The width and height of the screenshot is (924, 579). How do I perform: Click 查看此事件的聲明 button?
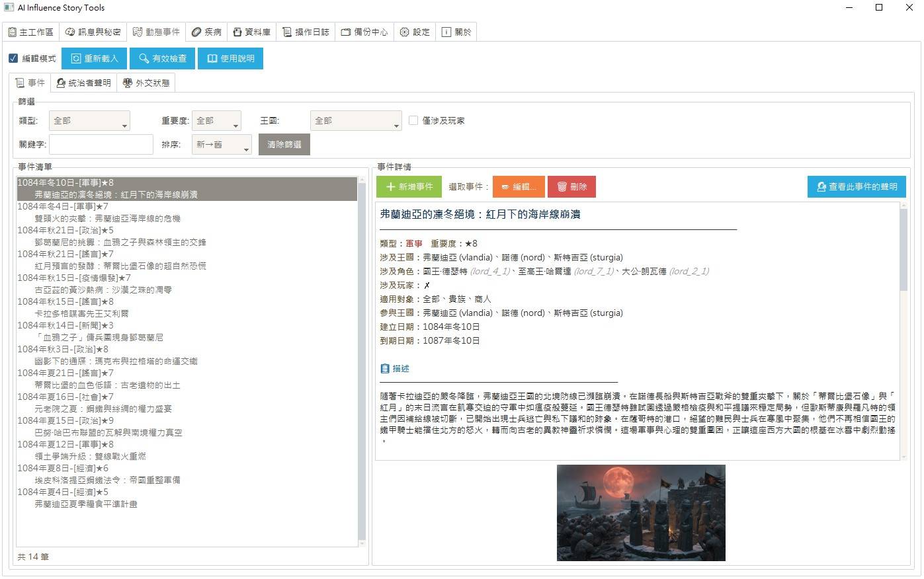point(857,186)
